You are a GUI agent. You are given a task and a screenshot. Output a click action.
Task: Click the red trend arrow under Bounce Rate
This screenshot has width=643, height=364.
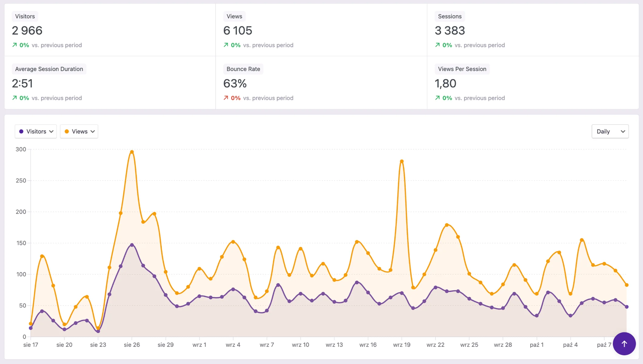[226, 98]
